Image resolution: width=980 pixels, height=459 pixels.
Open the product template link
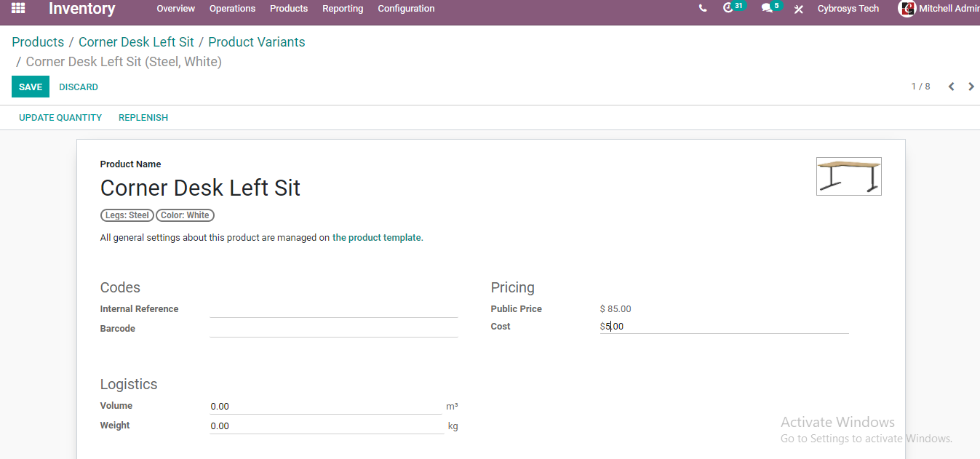pyautogui.click(x=377, y=237)
